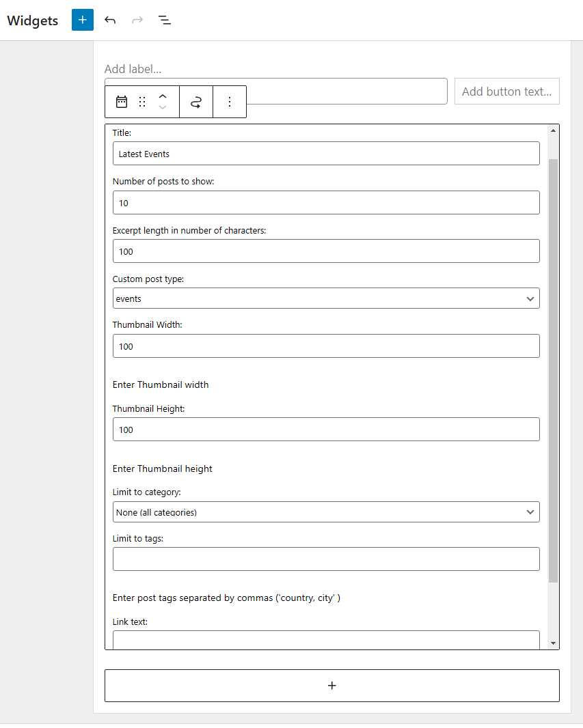
Task: Click 'Enter Thumbnail width' help text
Action: pyautogui.click(x=160, y=385)
